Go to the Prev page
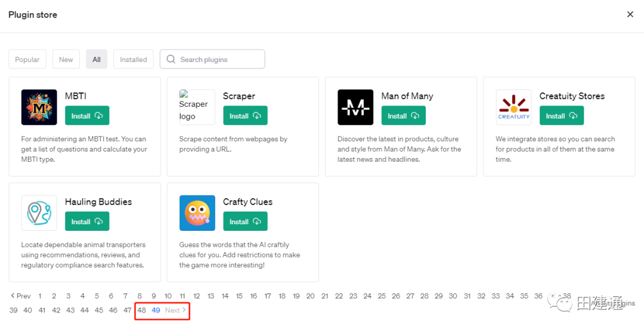 [21, 296]
